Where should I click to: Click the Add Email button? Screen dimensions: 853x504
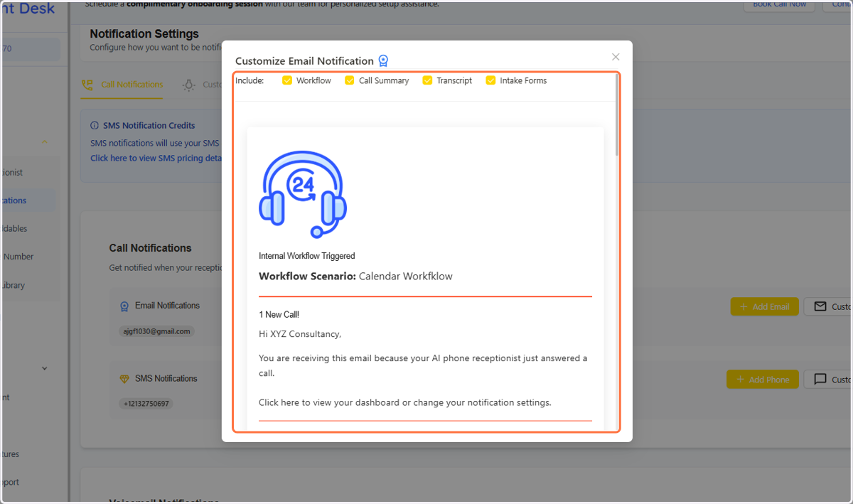(x=764, y=306)
